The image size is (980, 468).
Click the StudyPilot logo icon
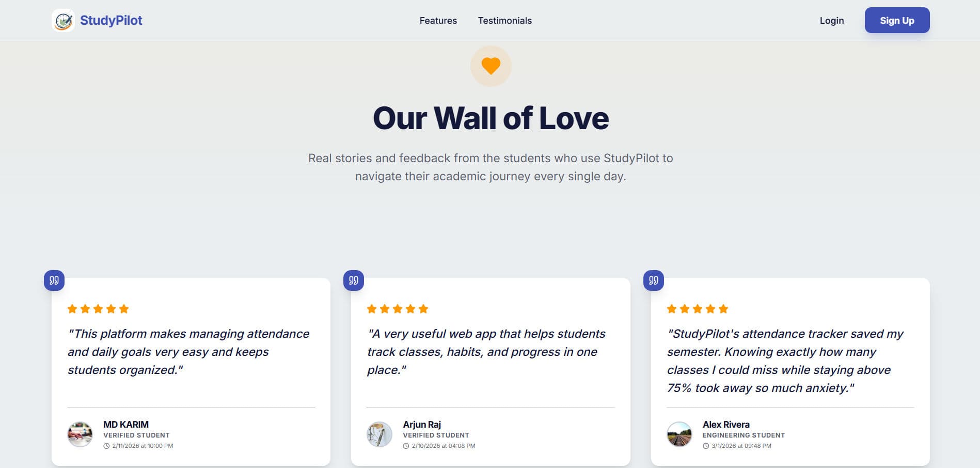pos(63,20)
